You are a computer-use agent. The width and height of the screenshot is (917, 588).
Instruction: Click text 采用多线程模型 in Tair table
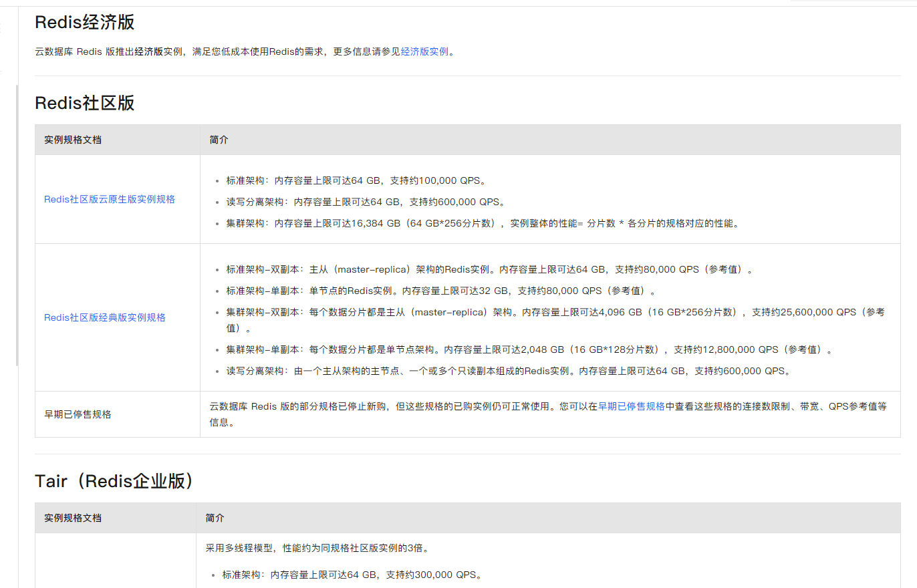317,549
